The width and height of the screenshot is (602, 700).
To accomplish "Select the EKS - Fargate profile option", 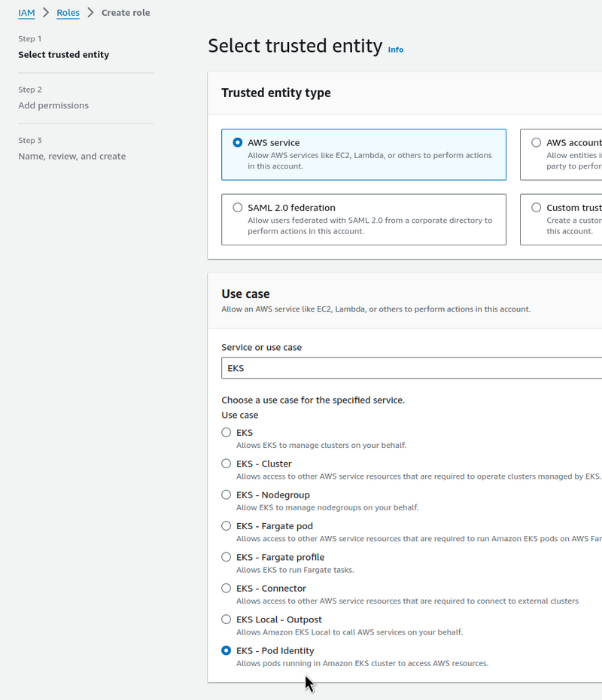I will [227, 557].
